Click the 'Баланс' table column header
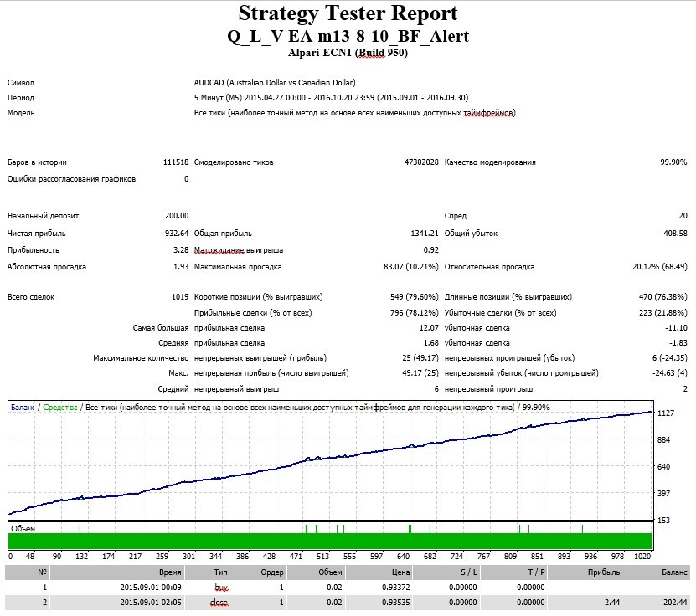The image size is (696, 616). tap(674, 572)
